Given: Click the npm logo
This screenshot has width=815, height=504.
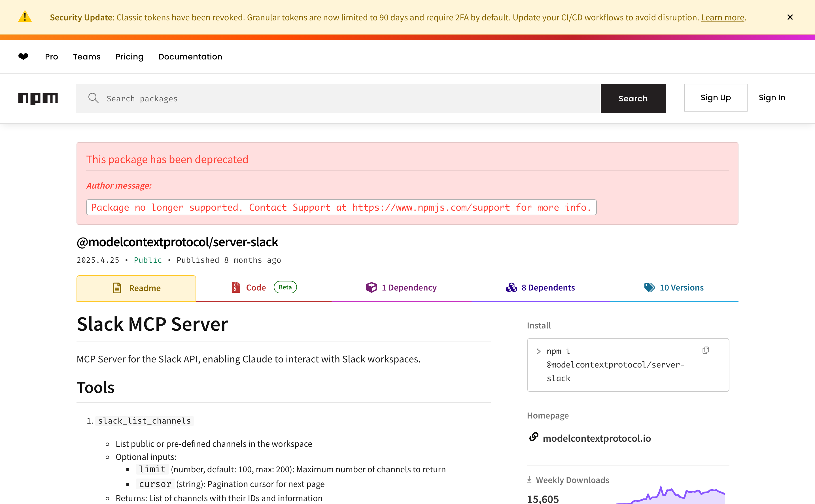Looking at the screenshot, I should (38, 98).
